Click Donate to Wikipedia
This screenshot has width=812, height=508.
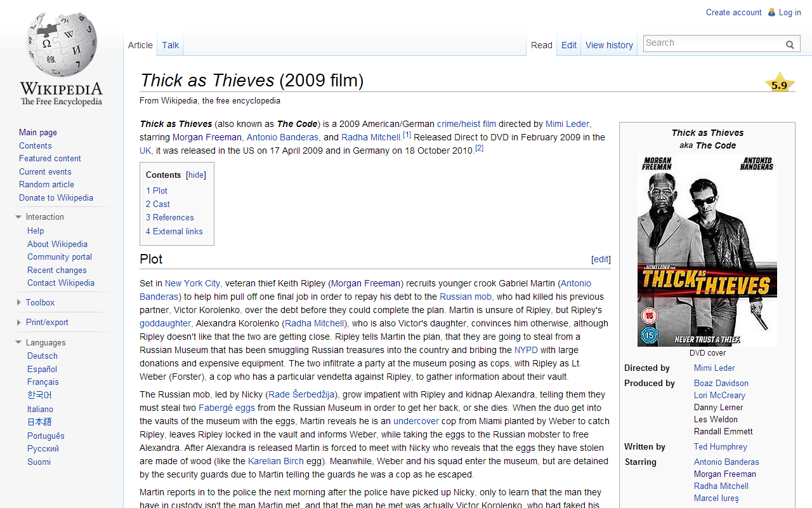pyautogui.click(x=56, y=198)
